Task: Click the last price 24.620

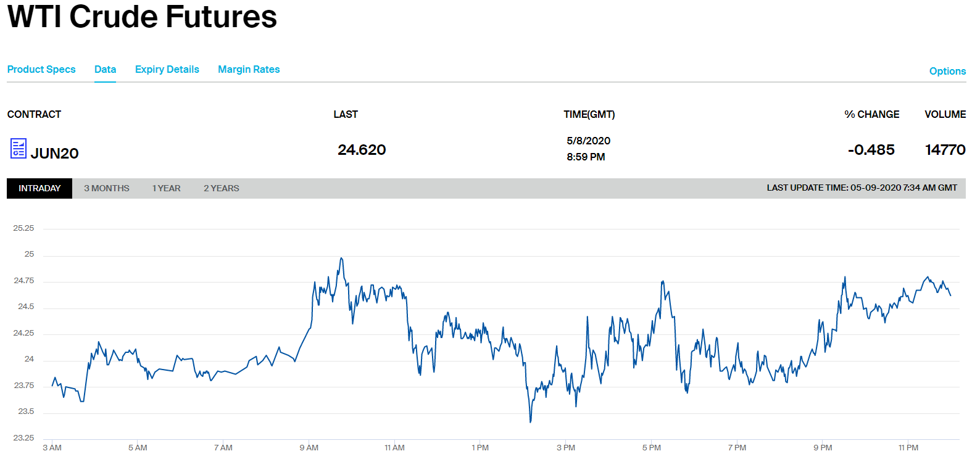Action: [362, 150]
